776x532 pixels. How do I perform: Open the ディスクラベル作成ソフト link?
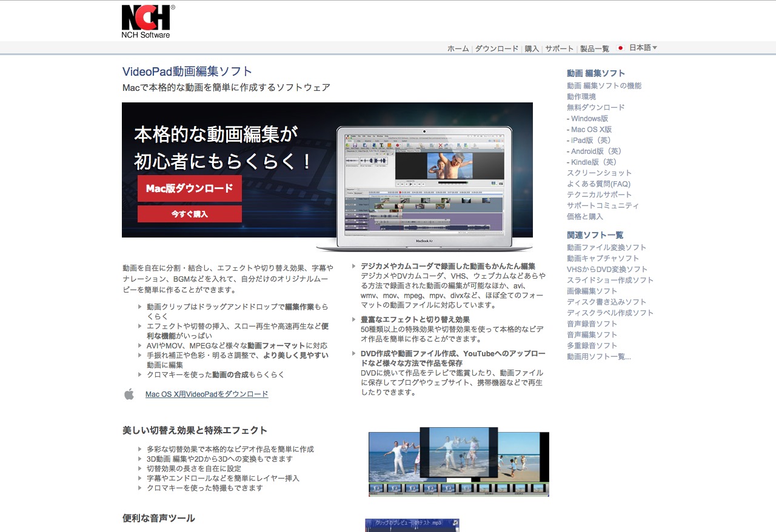click(x=610, y=313)
